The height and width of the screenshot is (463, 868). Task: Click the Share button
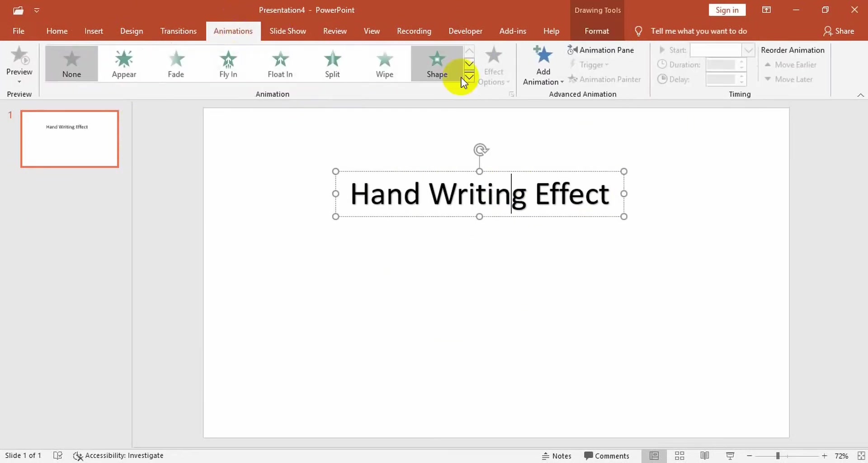coord(840,31)
